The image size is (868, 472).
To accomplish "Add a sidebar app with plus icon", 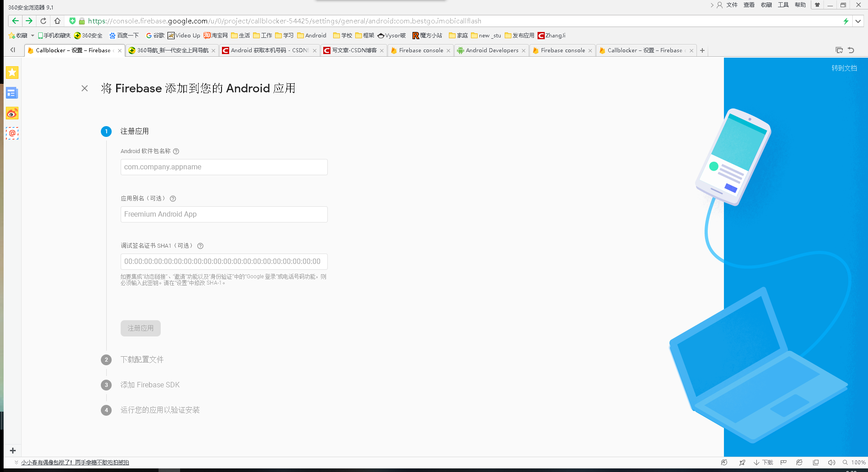I will 13,450.
